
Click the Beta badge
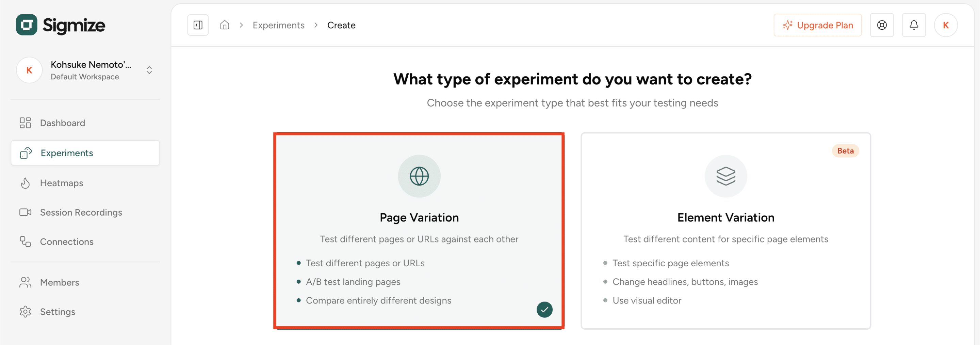click(845, 151)
